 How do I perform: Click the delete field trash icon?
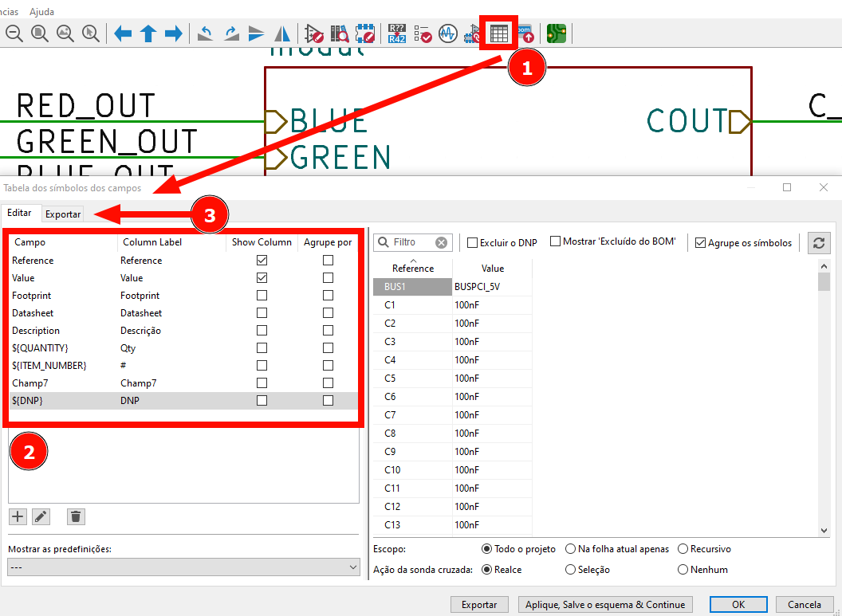[76, 516]
